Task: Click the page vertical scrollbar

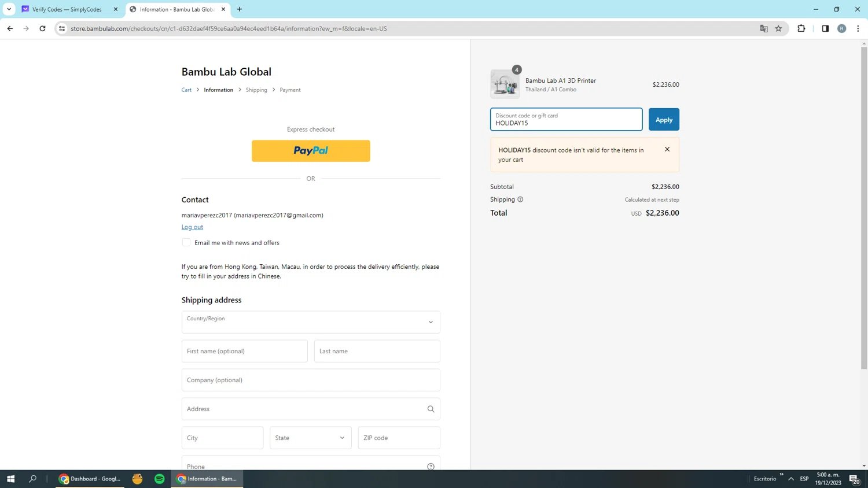Action: coord(864,208)
